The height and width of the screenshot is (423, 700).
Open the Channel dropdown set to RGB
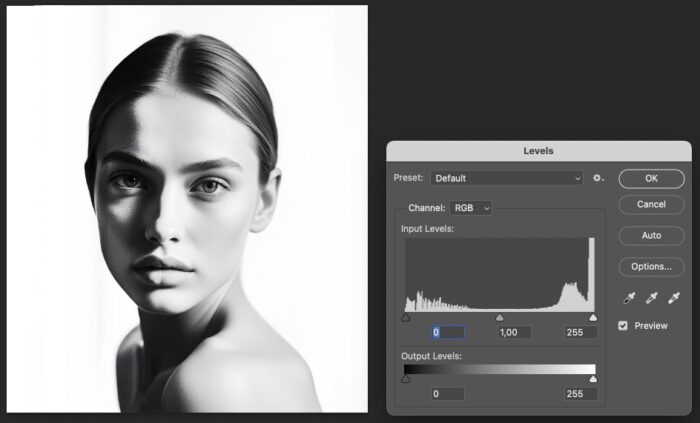click(x=472, y=208)
